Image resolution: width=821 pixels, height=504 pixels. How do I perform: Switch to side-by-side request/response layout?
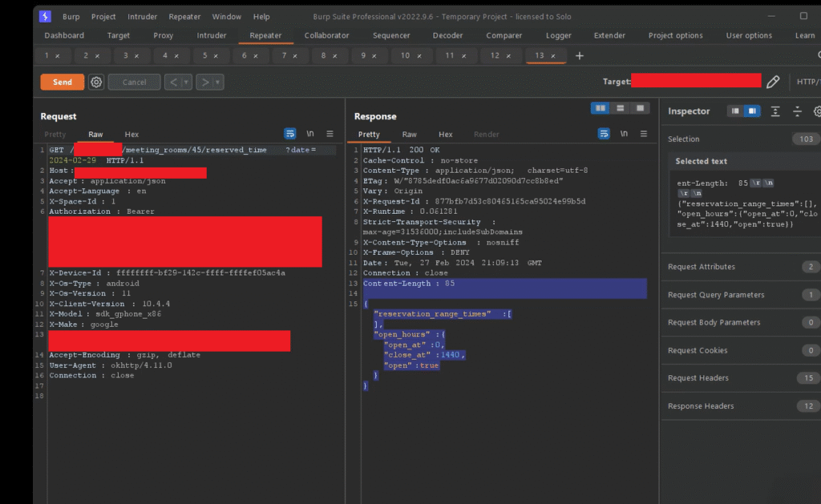[x=600, y=108]
